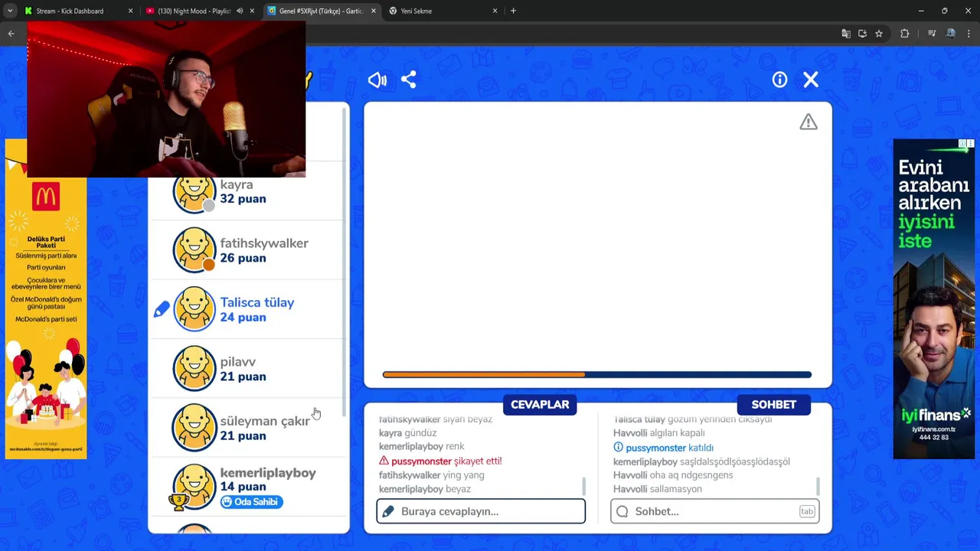980x551 pixels.
Task: Click fatihskywalker's player avatar
Action: pyautogui.click(x=194, y=249)
